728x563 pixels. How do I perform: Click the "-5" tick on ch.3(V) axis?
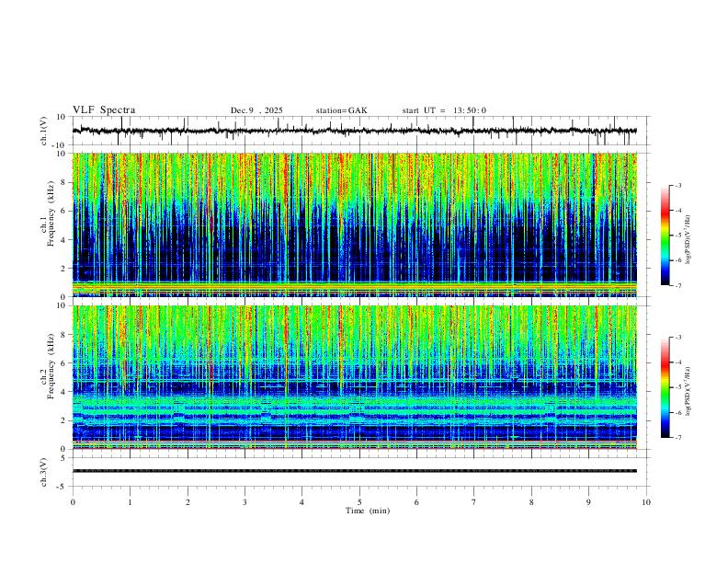pos(63,487)
